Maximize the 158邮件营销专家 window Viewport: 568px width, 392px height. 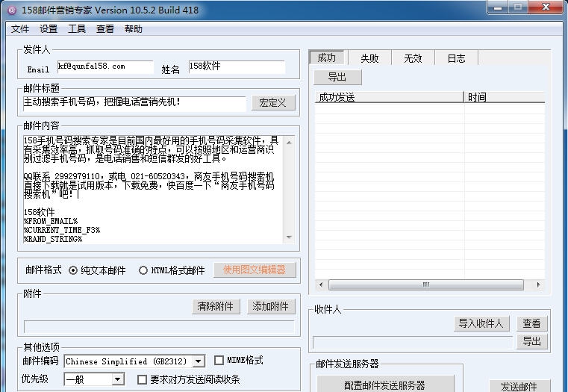pyautogui.click(x=519, y=7)
